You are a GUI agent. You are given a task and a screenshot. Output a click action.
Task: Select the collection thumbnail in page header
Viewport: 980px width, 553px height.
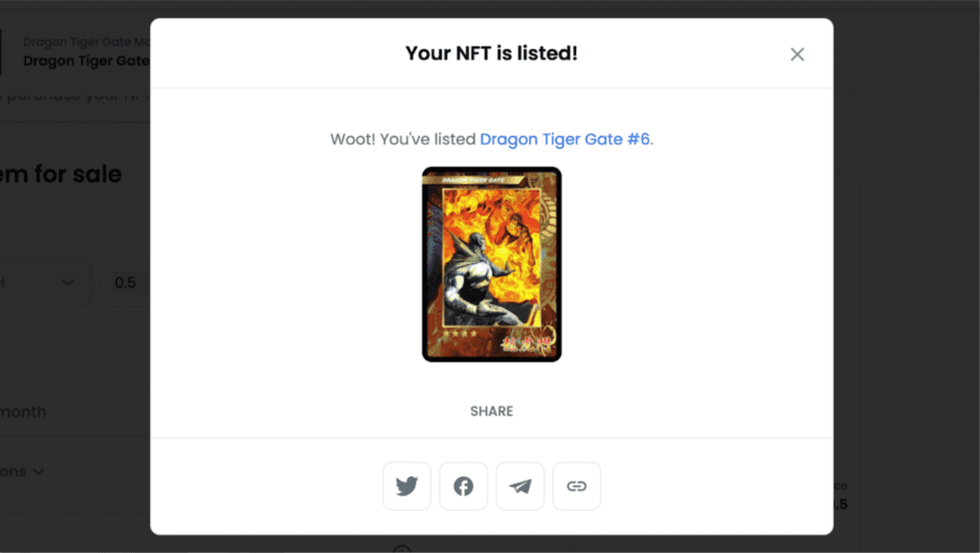1,52
